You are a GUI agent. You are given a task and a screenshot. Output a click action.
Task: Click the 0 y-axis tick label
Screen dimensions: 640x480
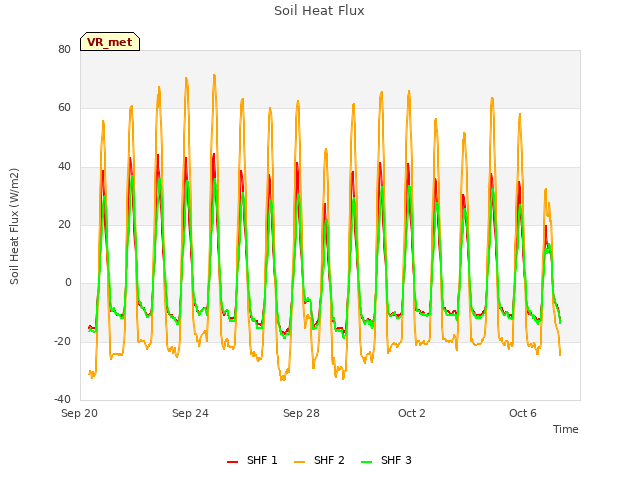tap(68, 282)
